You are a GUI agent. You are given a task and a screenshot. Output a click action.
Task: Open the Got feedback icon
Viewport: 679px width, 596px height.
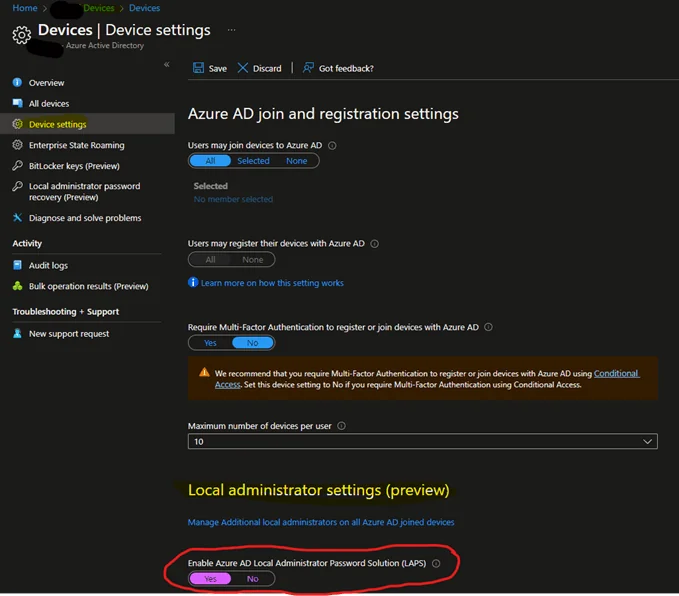tap(309, 68)
